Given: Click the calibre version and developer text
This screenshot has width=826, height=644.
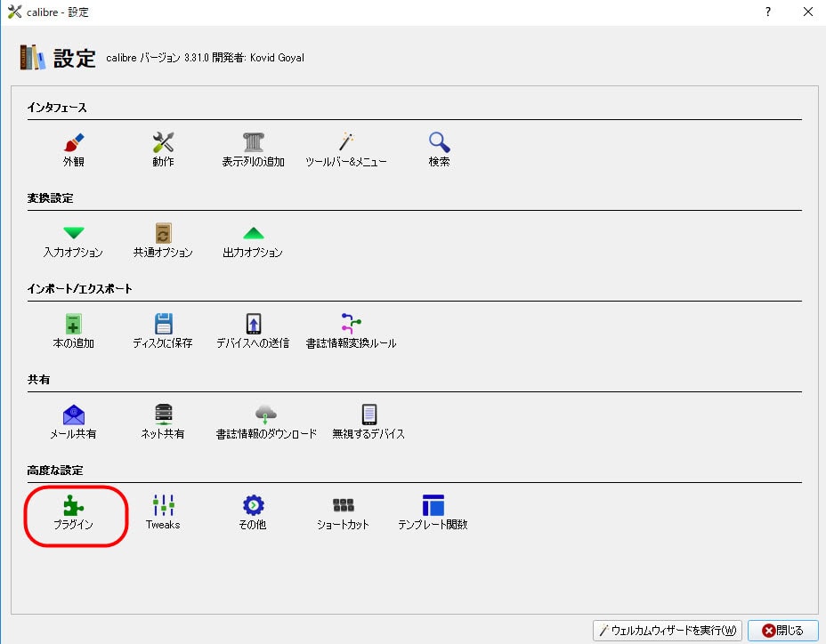Looking at the screenshot, I should point(205,58).
